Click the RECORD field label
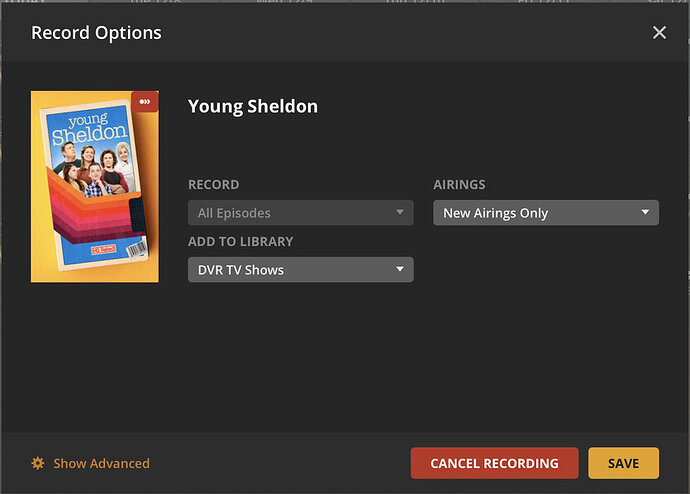The image size is (690, 494). (213, 185)
